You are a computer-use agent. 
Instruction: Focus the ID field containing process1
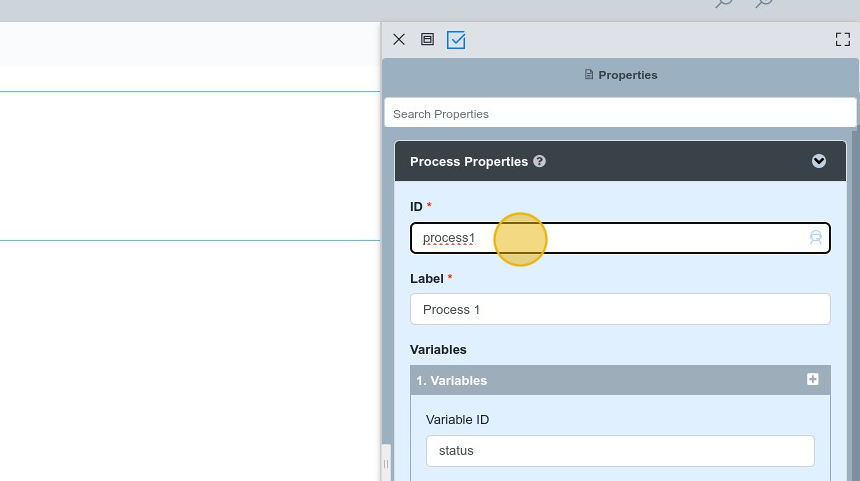620,238
